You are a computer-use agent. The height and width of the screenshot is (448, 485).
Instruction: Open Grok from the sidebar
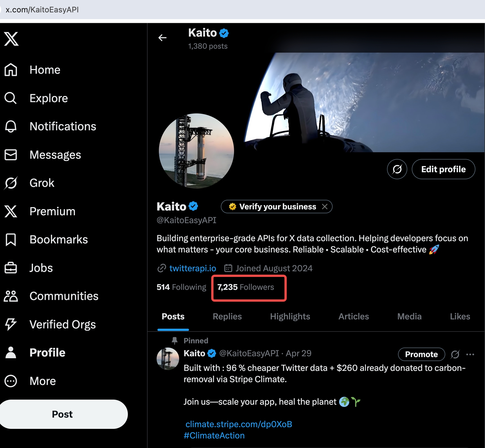click(29, 183)
